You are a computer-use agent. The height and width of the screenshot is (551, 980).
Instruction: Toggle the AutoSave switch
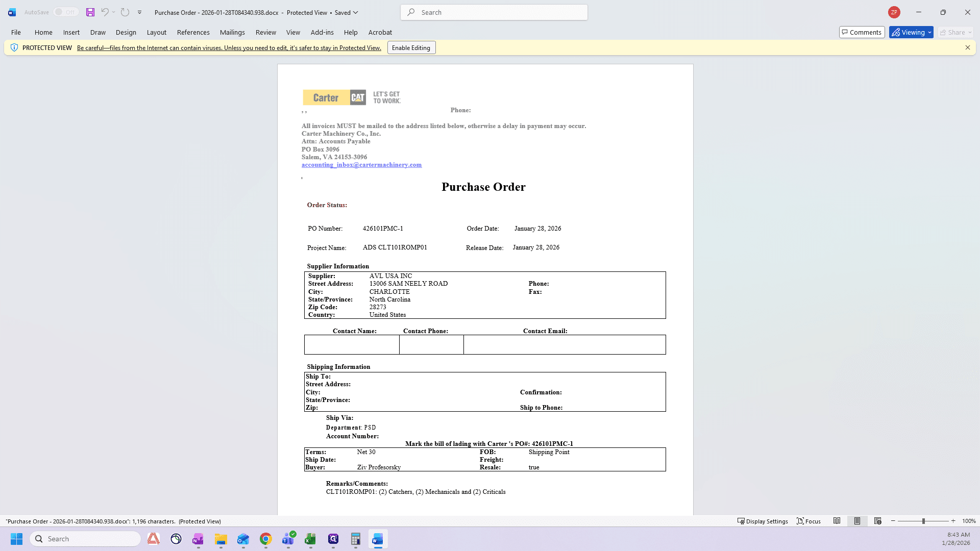pyautogui.click(x=66, y=12)
